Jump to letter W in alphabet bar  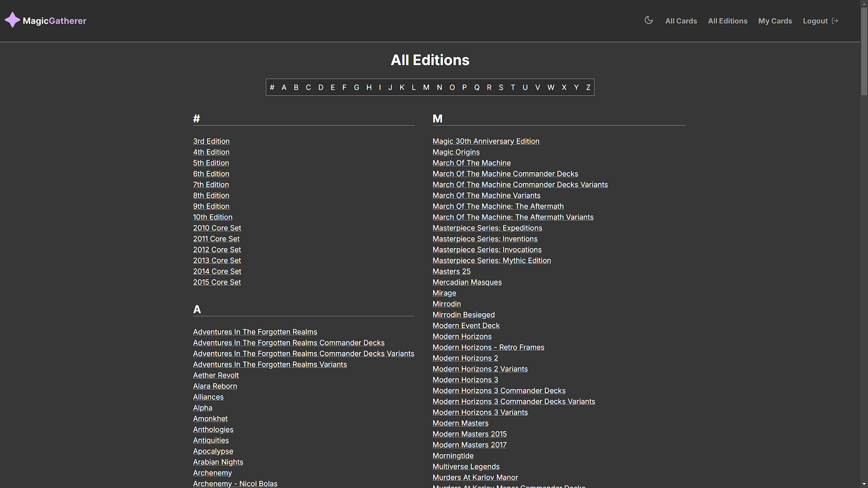[x=551, y=88]
